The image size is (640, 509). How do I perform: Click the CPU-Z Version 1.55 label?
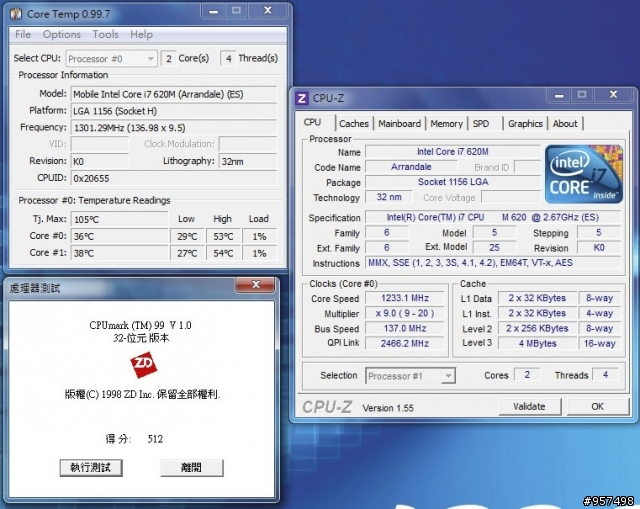(x=388, y=408)
